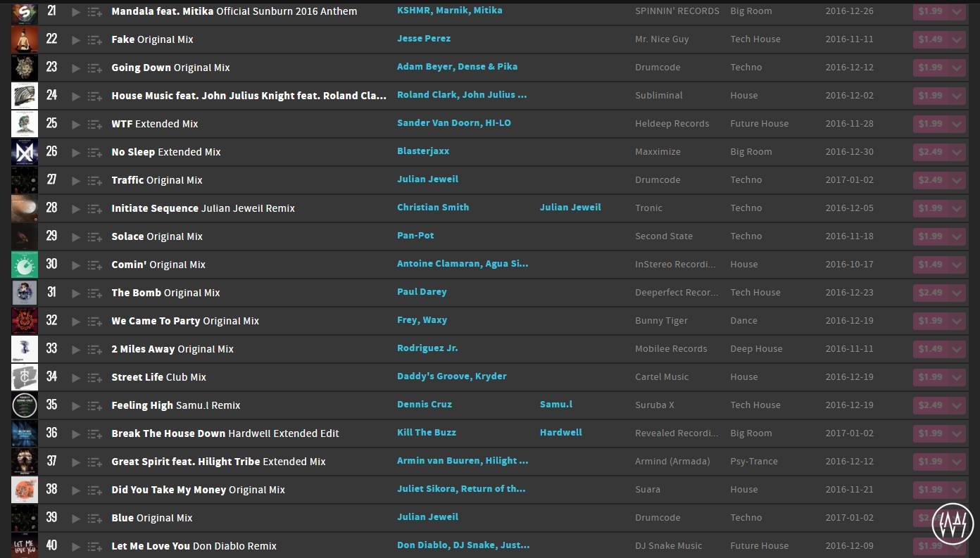This screenshot has height=558, width=980.
Task: Expand price dropdown for Traffic
Action: coord(957,180)
